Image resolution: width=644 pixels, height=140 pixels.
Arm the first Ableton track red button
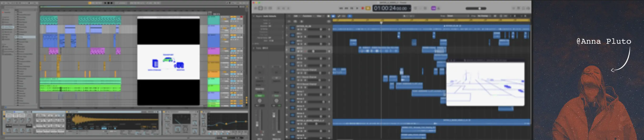pyautogui.click(x=241, y=17)
